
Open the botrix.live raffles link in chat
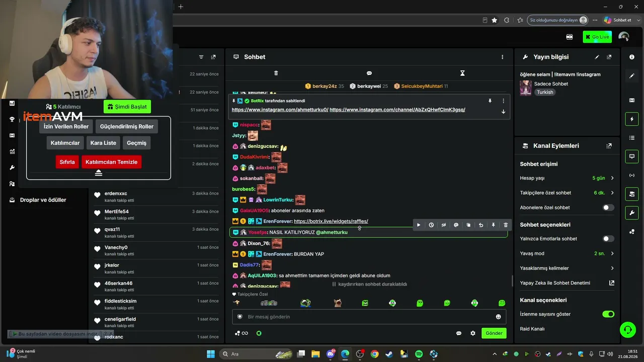[331, 221]
